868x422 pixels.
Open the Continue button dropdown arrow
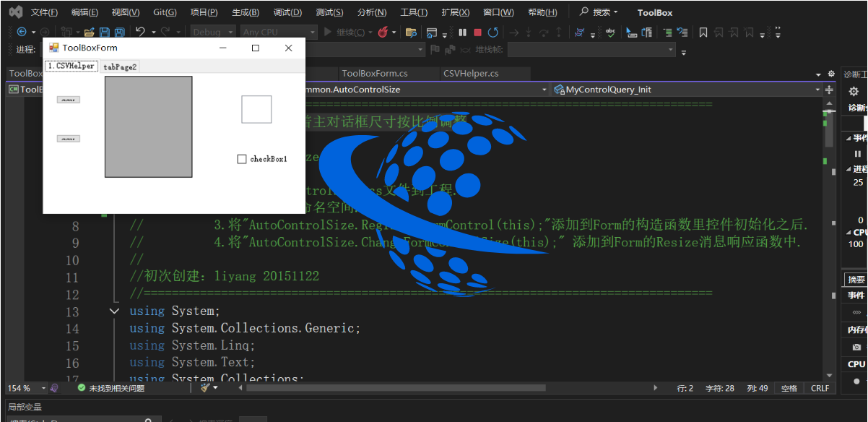point(370,33)
